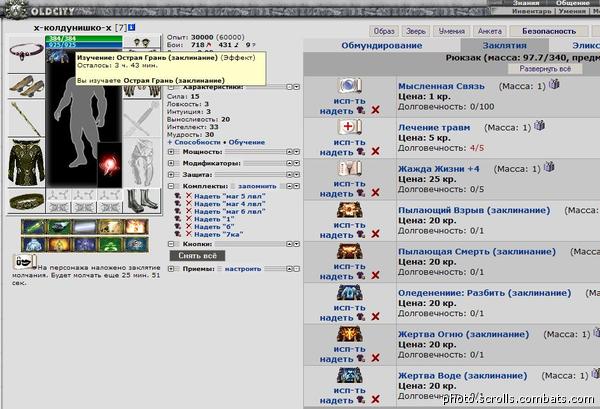Image resolution: width=600 pixels, height=409 pixels.
Task: Click the first green spell in quick bar
Action: [x=34, y=227]
